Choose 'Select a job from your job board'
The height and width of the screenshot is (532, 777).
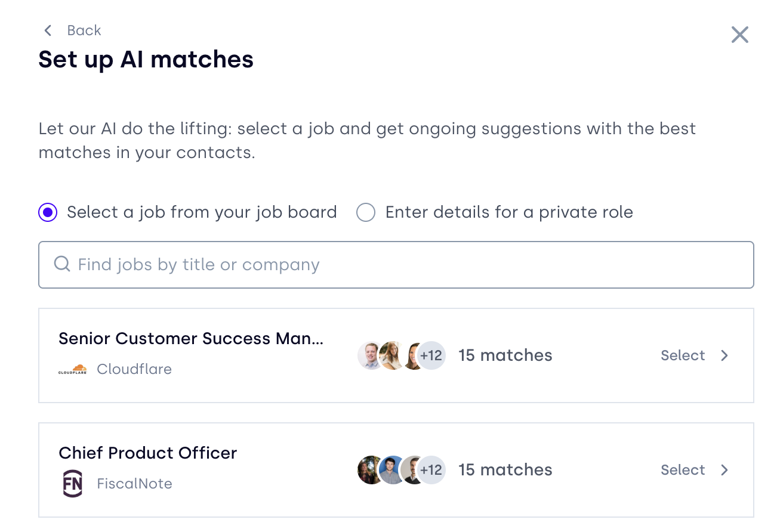tap(48, 212)
